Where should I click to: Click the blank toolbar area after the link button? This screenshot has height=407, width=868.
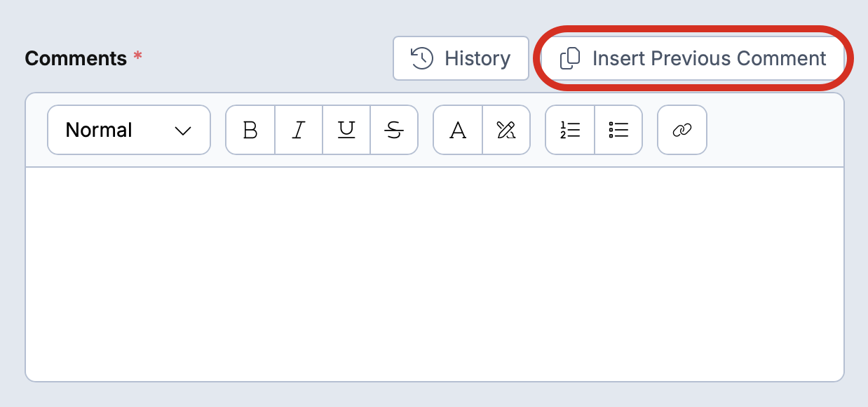775,130
